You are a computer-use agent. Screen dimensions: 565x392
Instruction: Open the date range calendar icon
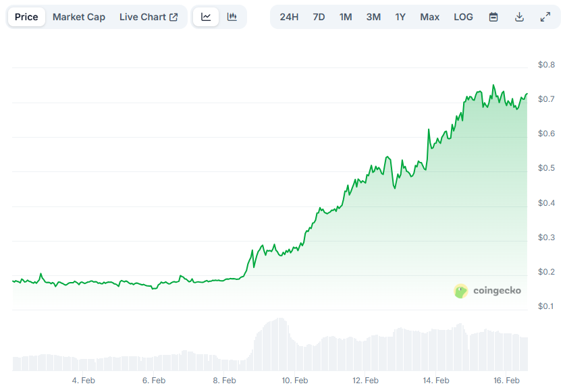click(493, 16)
